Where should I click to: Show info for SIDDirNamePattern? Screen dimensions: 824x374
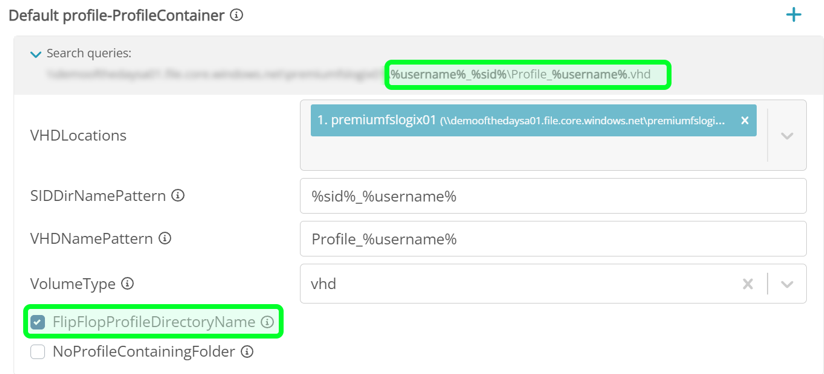coord(178,196)
